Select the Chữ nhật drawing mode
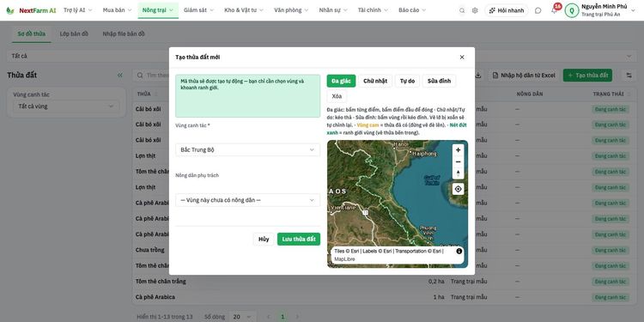This screenshot has width=644, height=322. pos(375,81)
